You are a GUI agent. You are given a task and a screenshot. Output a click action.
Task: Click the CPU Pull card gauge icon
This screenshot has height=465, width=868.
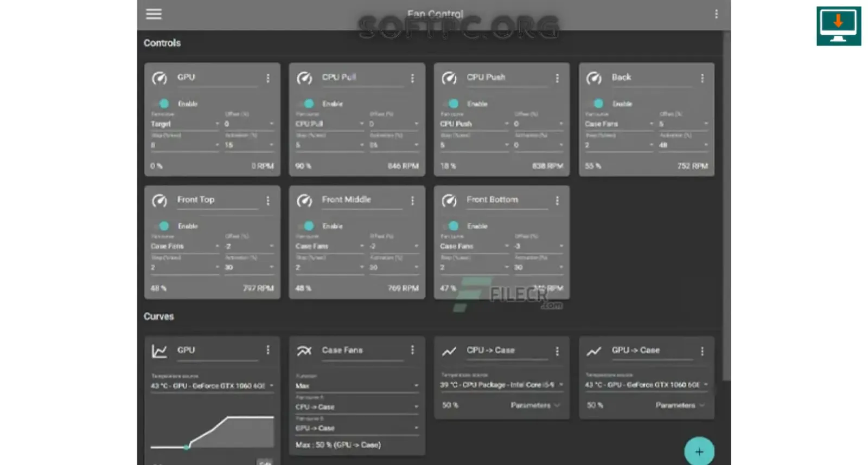[304, 78]
